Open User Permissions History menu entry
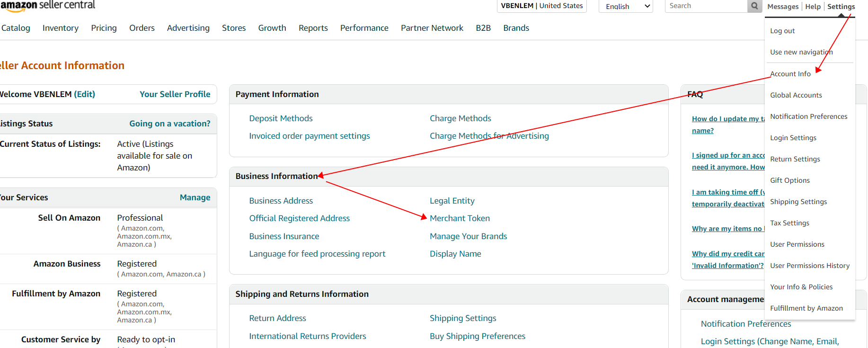This screenshot has width=868, height=348. pyautogui.click(x=810, y=266)
